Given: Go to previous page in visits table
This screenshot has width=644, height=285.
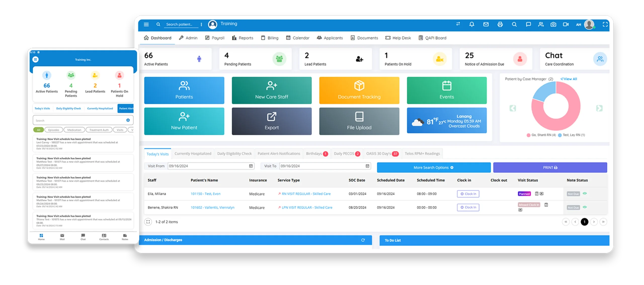Looking at the screenshot, I should [x=575, y=222].
